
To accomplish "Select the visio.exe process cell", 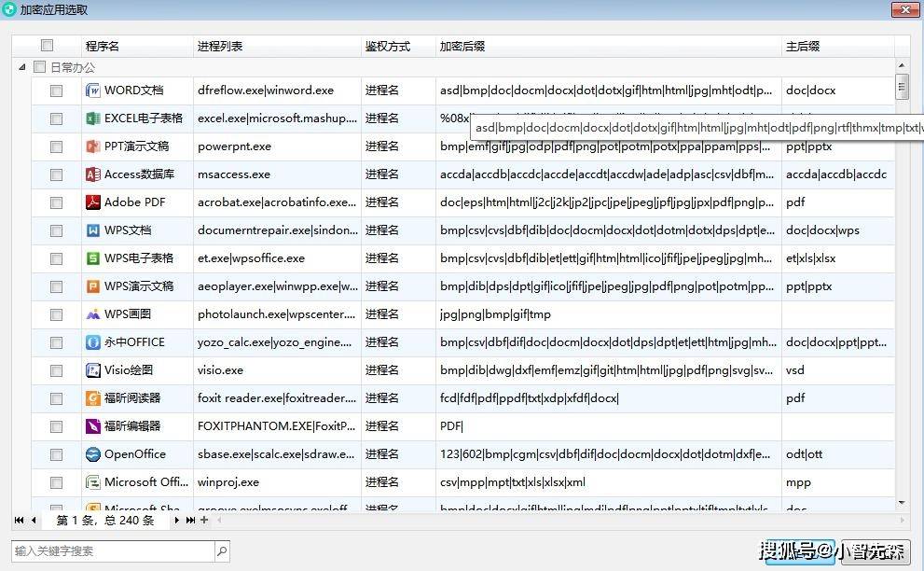I will tap(277, 370).
